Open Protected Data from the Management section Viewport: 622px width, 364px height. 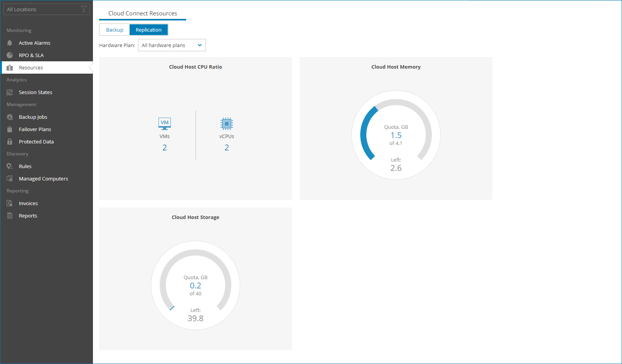tap(36, 141)
